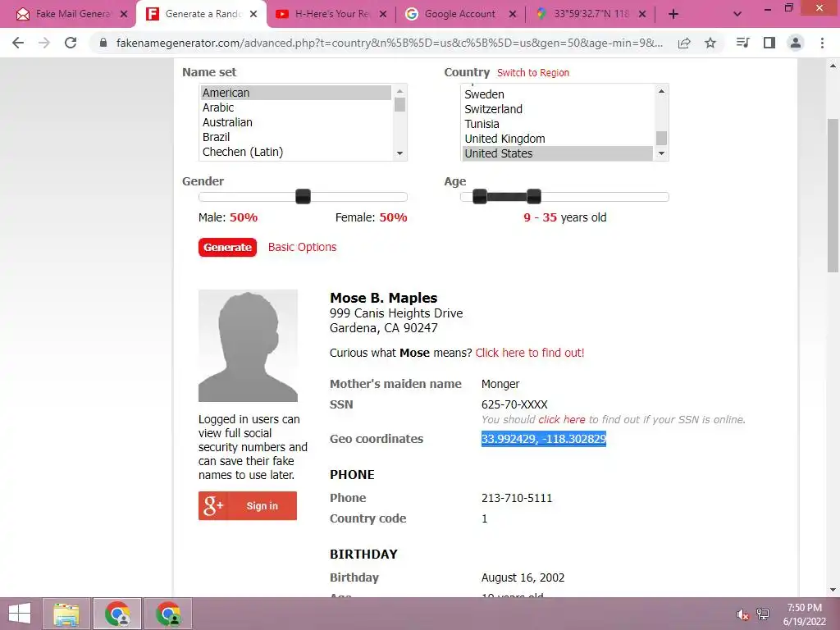Click the red Generate button

(x=228, y=248)
